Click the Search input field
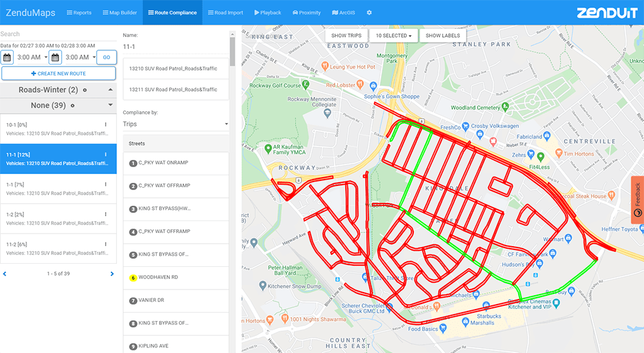The image size is (644, 353). pos(58,34)
